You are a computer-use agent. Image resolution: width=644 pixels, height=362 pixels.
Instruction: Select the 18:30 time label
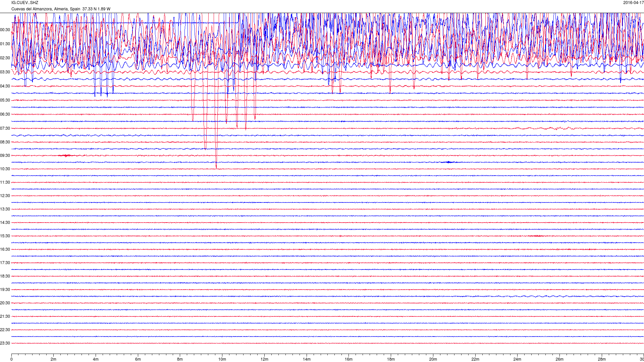(x=5, y=276)
